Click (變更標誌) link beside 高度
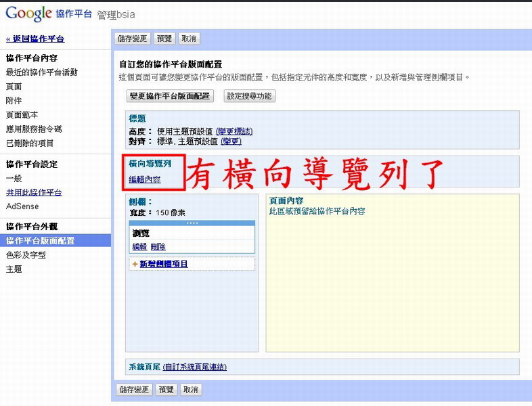The height and width of the screenshot is (406, 532). (234, 131)
